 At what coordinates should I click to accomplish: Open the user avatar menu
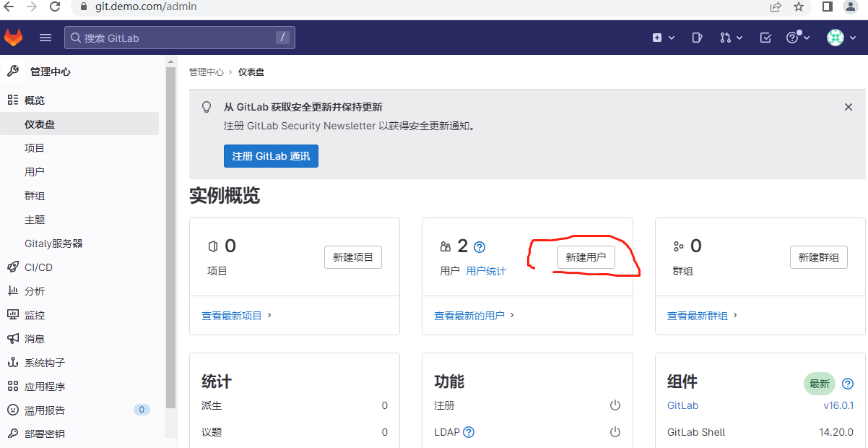point(841,38)
